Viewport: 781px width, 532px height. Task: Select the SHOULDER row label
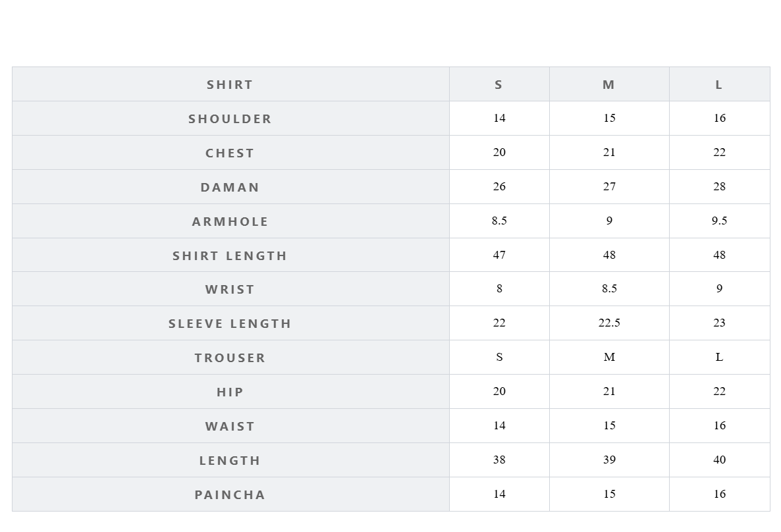click(230, 119)
